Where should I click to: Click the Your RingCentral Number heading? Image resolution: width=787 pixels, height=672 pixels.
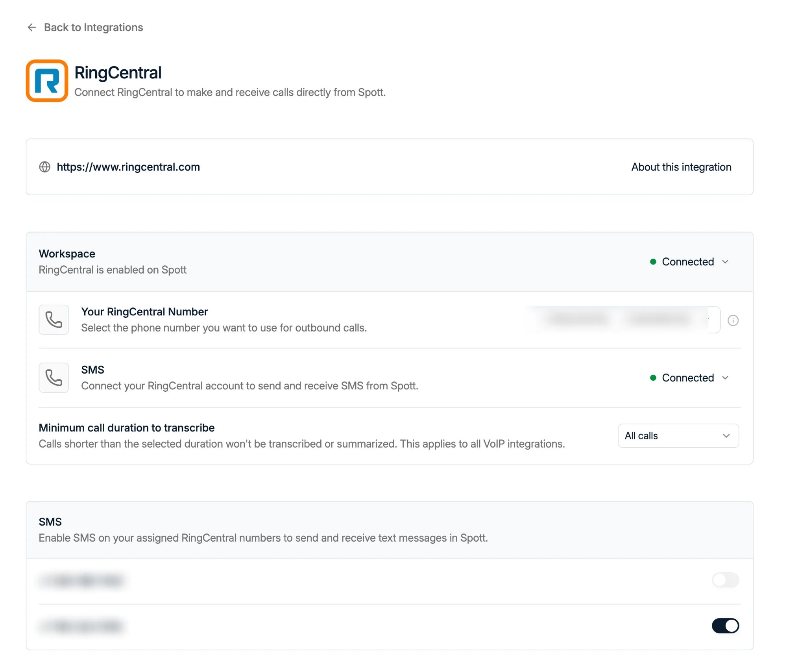click(144, 312)
